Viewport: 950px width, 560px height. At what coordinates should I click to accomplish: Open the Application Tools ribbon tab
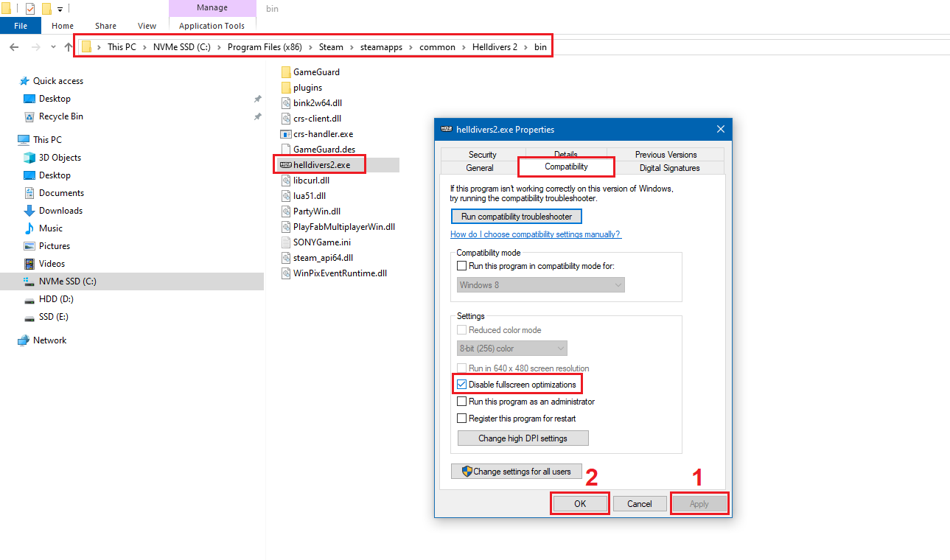tap(212, 26)
